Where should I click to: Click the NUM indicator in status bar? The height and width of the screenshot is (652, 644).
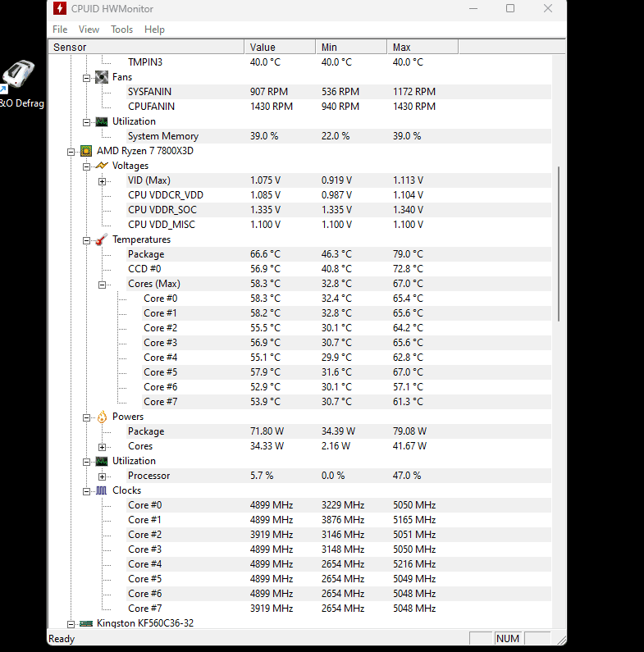pyautogui.click(x=508, y=639)
